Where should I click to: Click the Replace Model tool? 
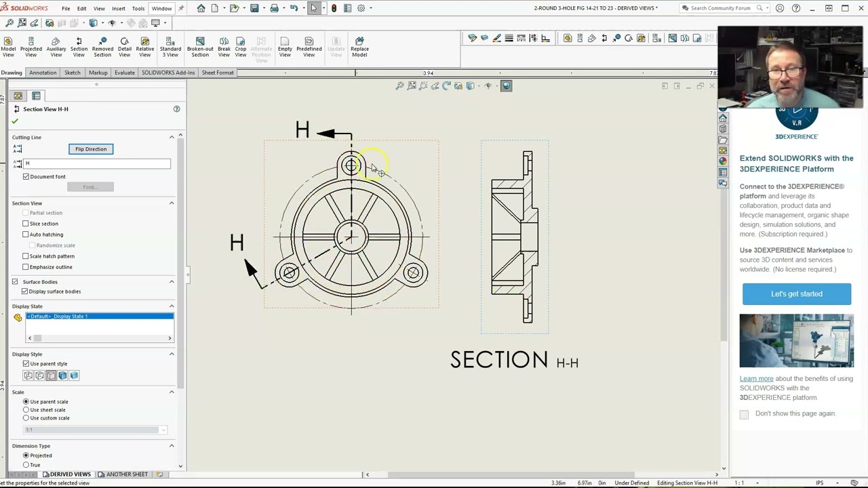[359, 46]
